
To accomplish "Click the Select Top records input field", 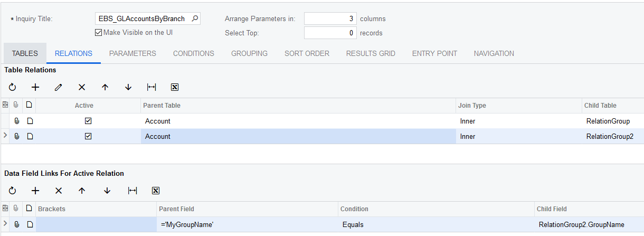I will click(330, 33).
